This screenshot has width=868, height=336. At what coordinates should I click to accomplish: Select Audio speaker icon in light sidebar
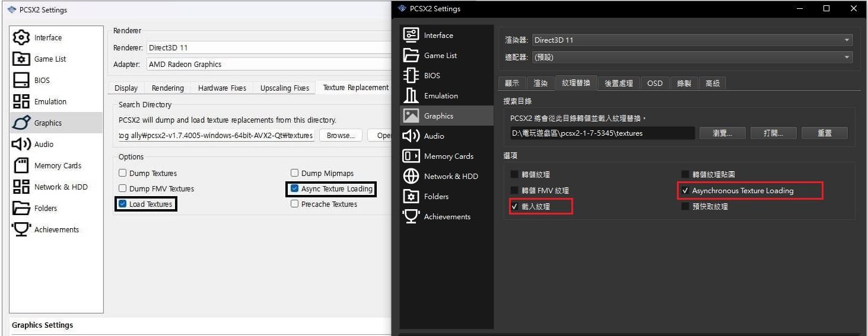pos(21,144)
